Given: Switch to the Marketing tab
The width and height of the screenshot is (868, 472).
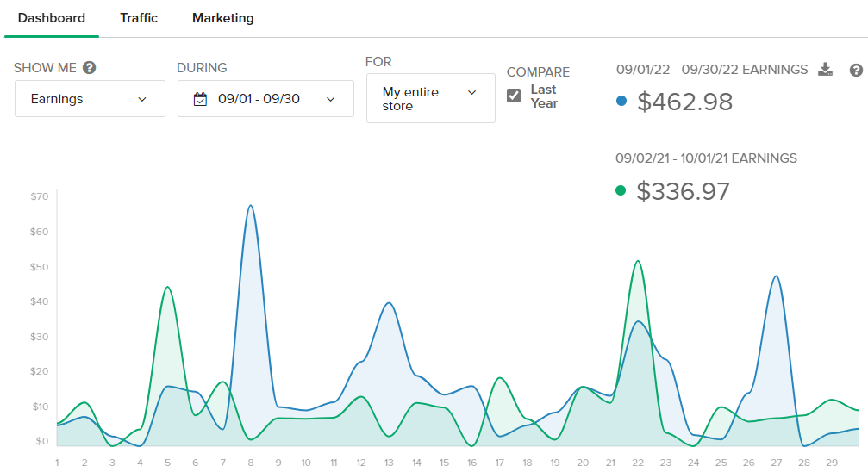Looking at the screenshot, I should (223, 18).
